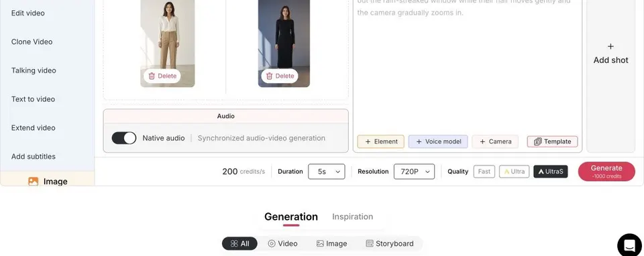Open the Image section icon in the sidebar
Viewport: 644px width, 256px height.
click(34, 182)
